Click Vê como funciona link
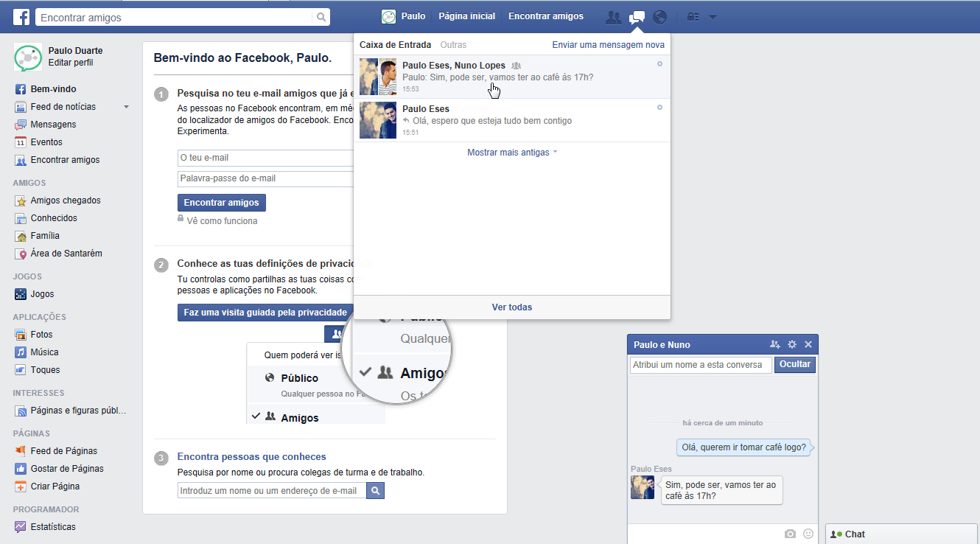The height and width of the screenshot is (544, 980). 222,221
